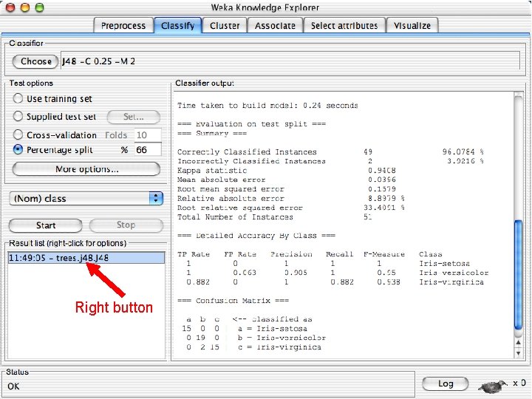Select the 11:49:05 - trees.j48.J48 result entry

point(86,258)
